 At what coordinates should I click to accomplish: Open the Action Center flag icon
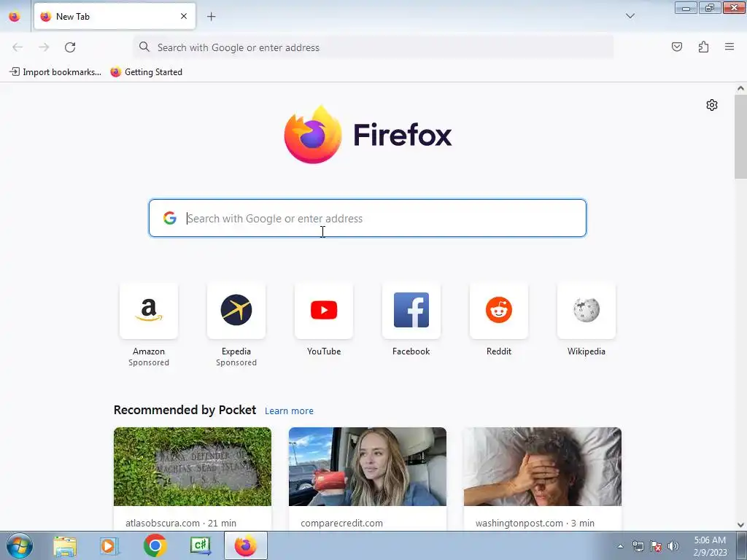click(x=656, y=547)
